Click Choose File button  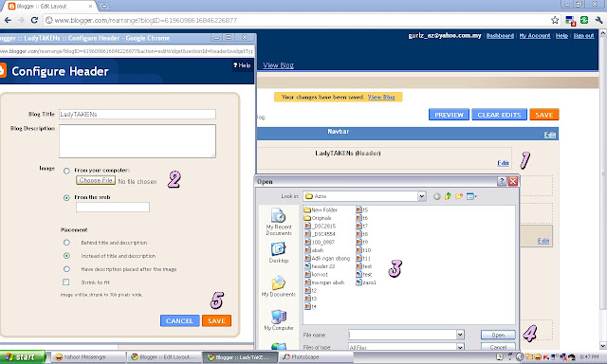[96, 180]
